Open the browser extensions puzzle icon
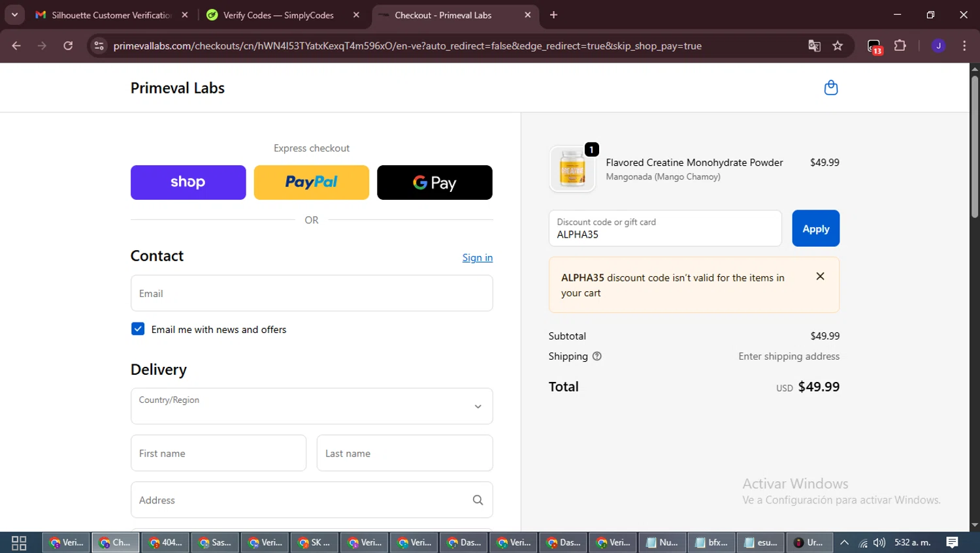The image size is (980, 553). click(900, 46)
